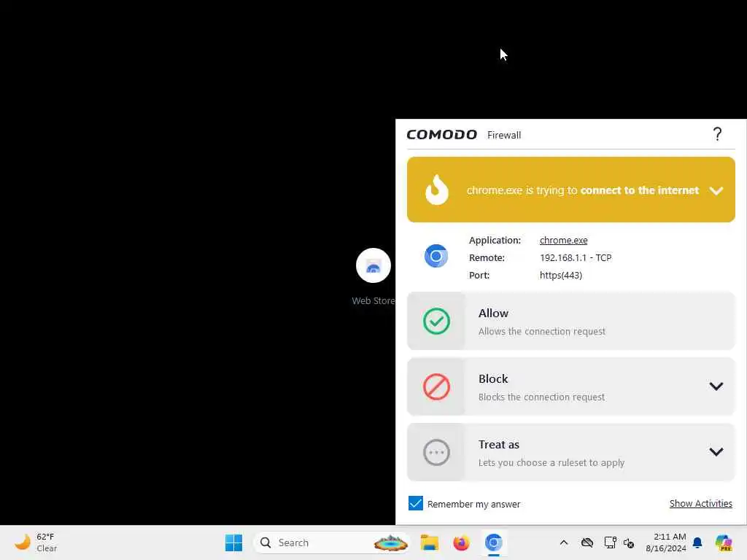The image size is (747, 560).
Task: Click the red prohibited Block icon
Action: [436, 386]
